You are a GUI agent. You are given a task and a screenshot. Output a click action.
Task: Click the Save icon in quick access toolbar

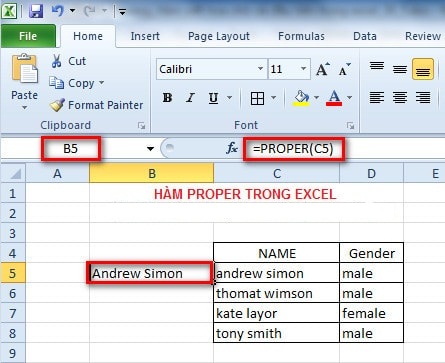tap(36, 11)
